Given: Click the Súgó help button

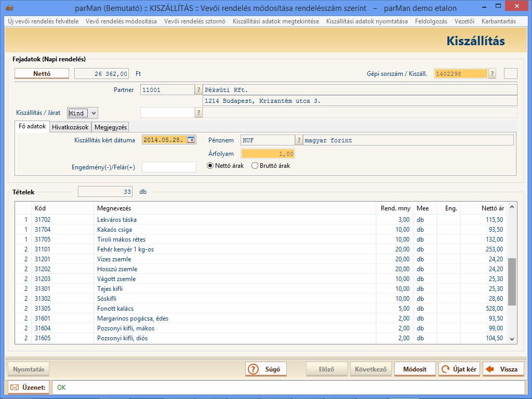Looking at the screenshot, I should point(265,369).
